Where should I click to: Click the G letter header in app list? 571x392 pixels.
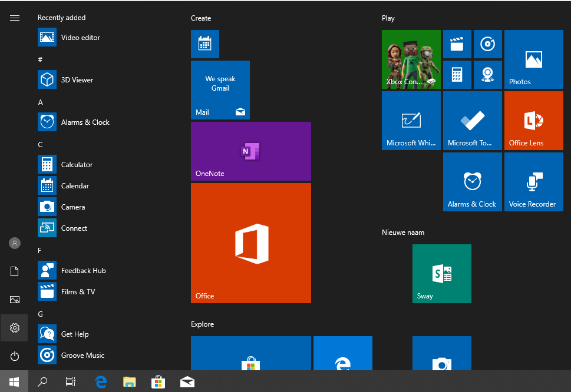tap(41, 314)
